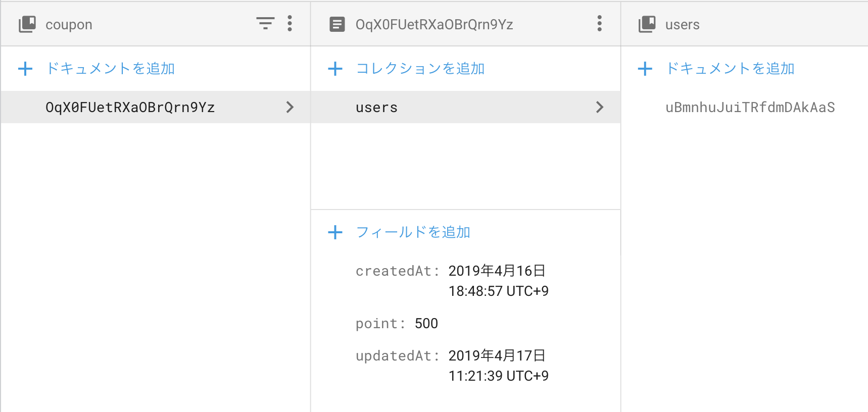Click the time 18:48:57 UTC+9
Screen dimensions: 868x412
coord(499,291)
